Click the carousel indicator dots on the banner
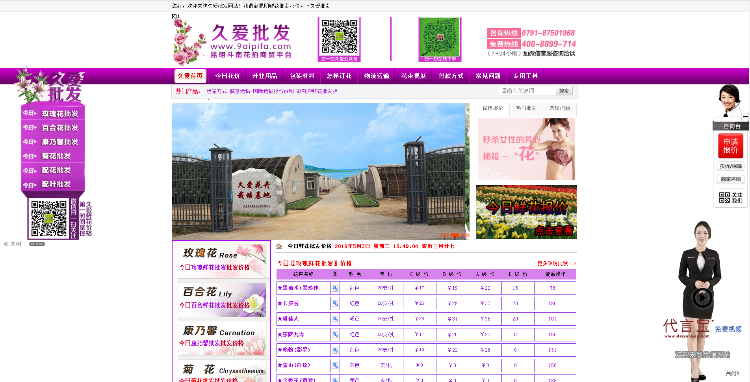 (x=454, y=235)
